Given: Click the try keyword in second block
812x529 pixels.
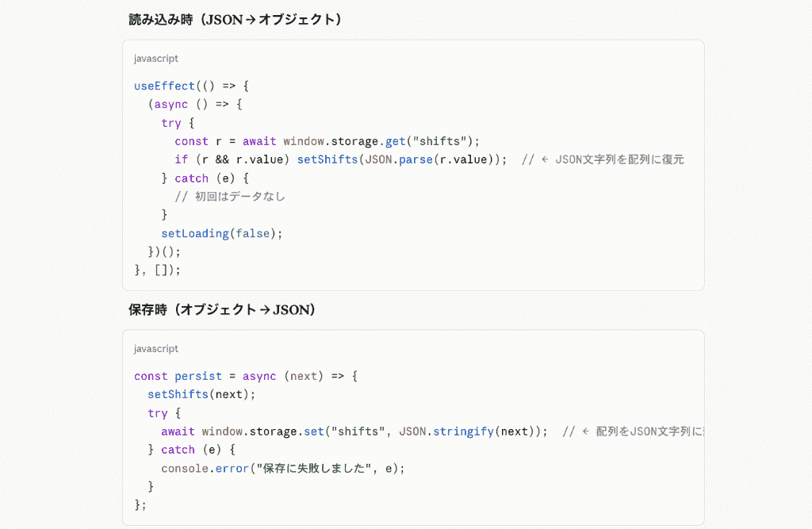Looking at the screenshot, I should [158, 413].
